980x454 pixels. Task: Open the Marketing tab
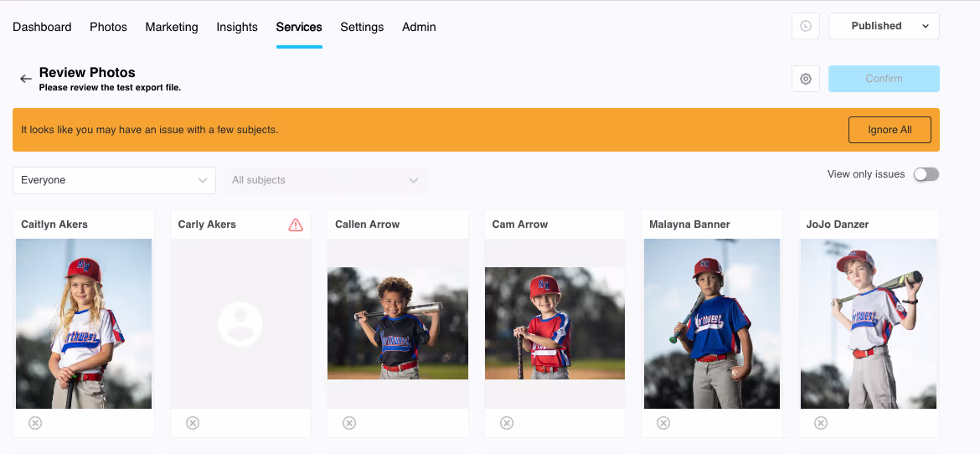tap(172, 27)
